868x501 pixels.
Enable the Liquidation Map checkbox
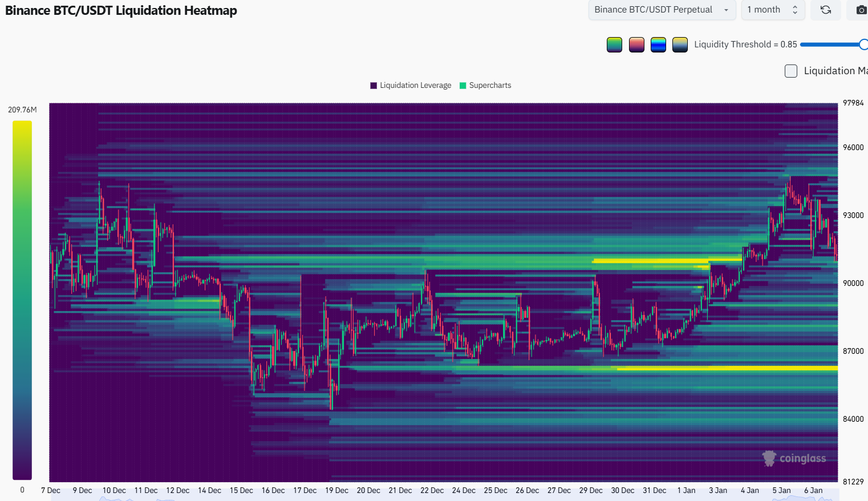pos(791,71)
